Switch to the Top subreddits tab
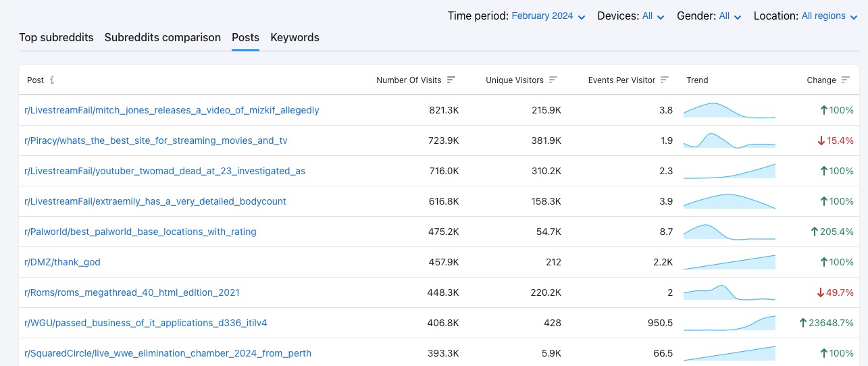Image resolution: width=868 pixels, height=366 pixels. click(56, 37)
